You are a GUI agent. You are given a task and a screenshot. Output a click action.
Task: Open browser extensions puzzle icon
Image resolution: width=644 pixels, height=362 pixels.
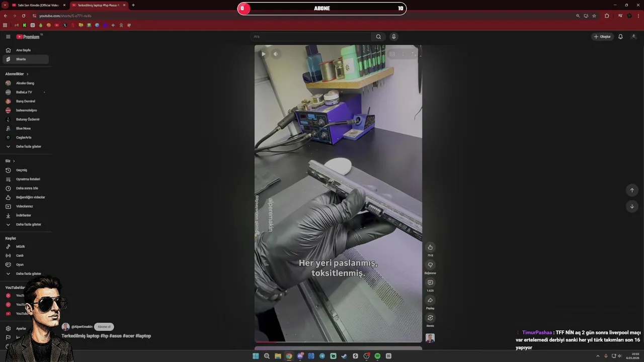pyautogui.click(x=607, y=16)
